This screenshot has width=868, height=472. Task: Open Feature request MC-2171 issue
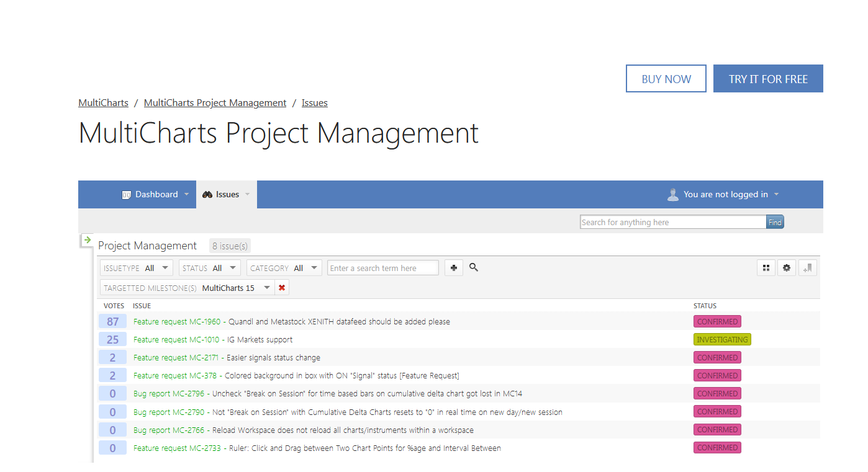tap(227, 358)
